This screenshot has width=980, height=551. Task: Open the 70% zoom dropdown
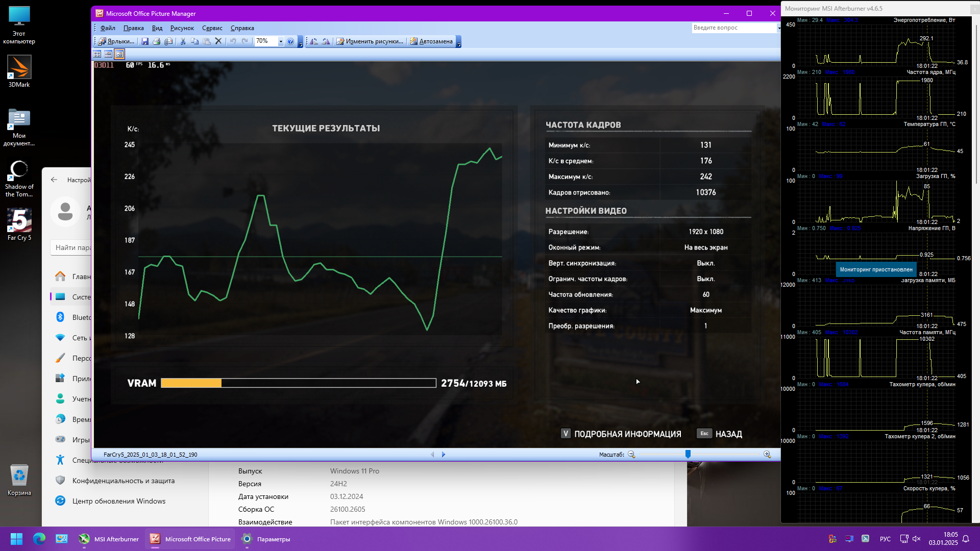click(281, 41)
